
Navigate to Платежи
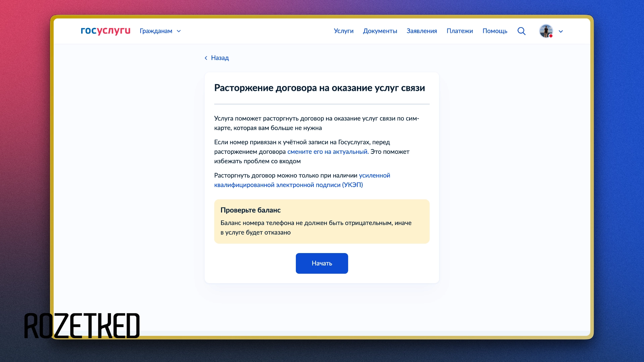pyautogui.click(x=460, y=31)
